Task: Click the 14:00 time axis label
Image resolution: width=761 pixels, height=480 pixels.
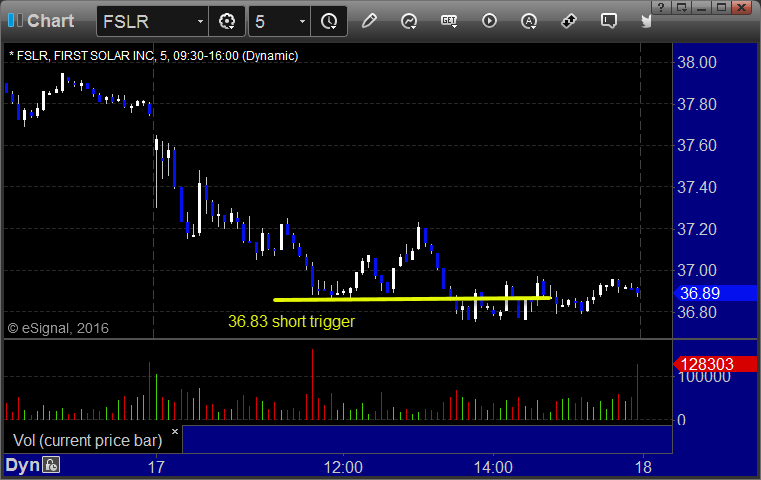Action: 493,467
